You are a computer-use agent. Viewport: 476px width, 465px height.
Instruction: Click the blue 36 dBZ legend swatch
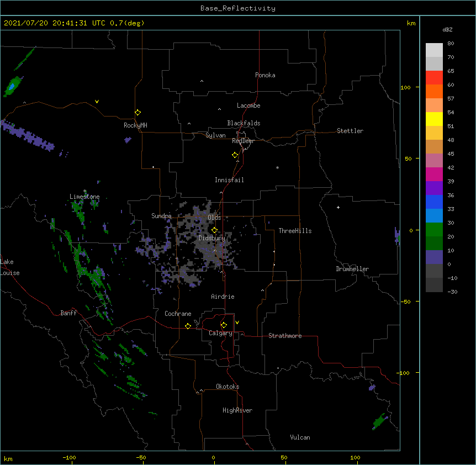click(x=434, y=202)
